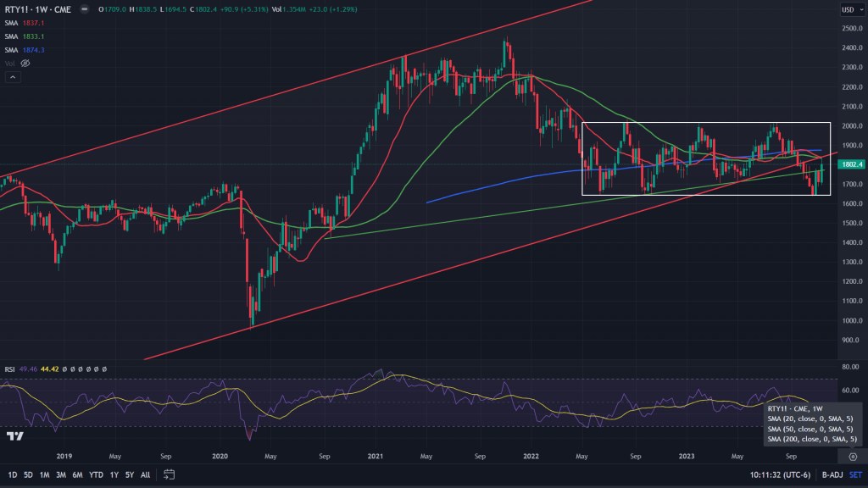Select the 1D time range

(11, 474)
